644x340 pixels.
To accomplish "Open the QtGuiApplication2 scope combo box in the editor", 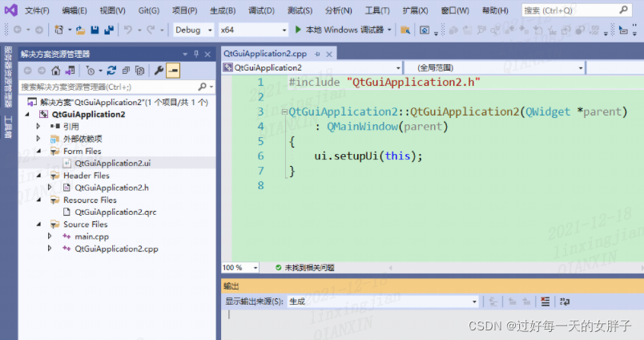I will (x=312, y=67).
